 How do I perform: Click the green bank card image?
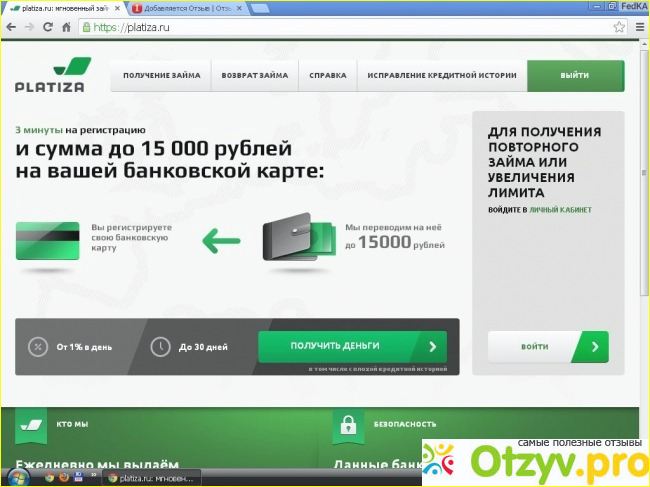pos(47,241)
